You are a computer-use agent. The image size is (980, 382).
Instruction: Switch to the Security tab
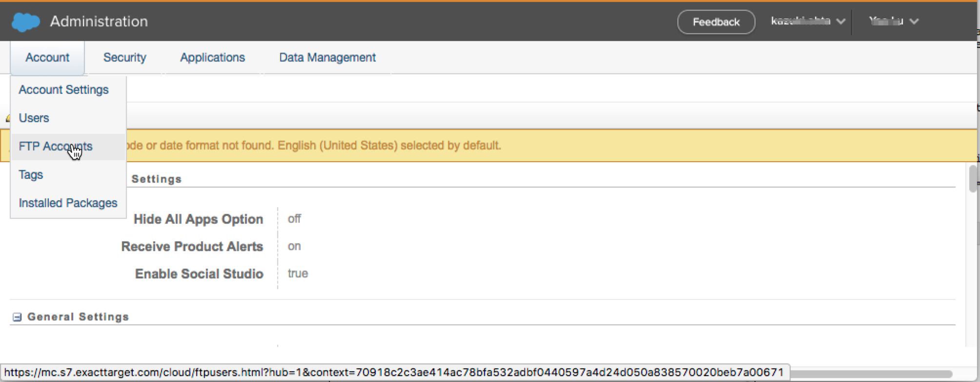124,58
